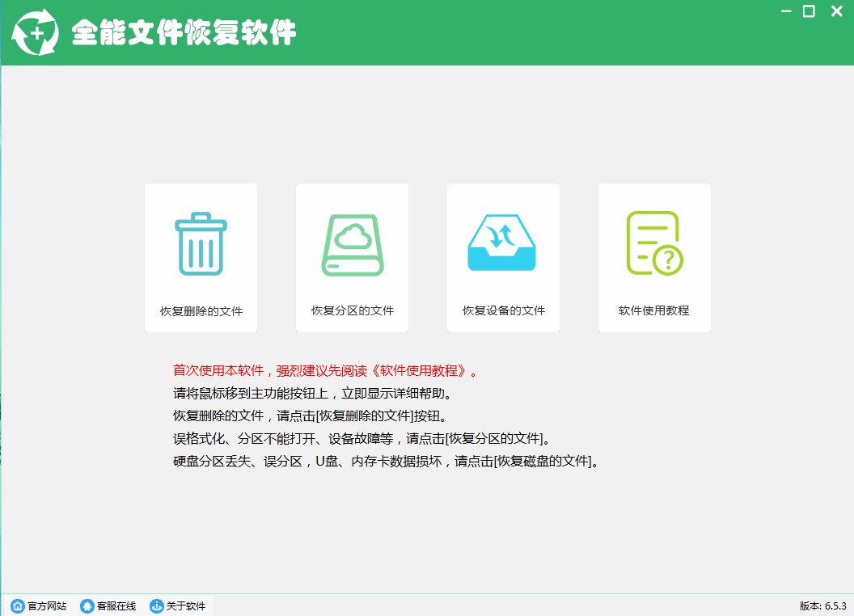
Task: Open 客服在线 support link text
Action: (x=116, y=605)
